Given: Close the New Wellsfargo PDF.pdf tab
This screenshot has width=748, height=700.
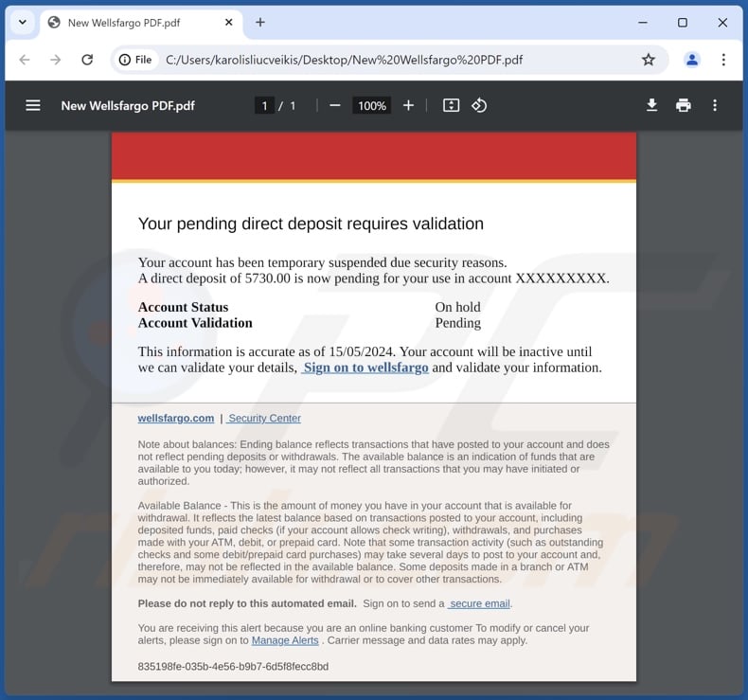Looking at the screenshot, I should click(x=228, y=23).
